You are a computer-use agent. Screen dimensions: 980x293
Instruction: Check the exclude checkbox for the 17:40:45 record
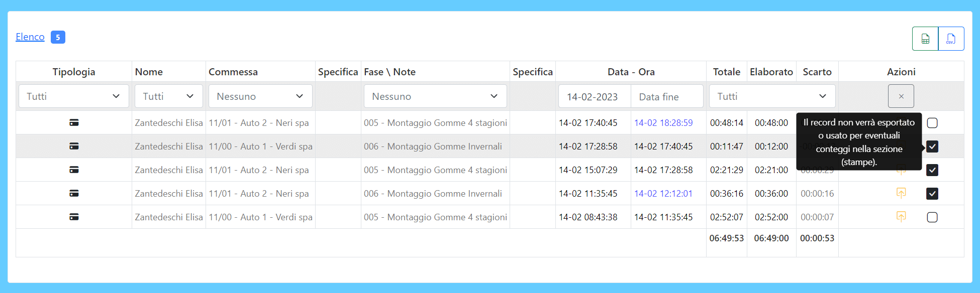coord(932,123)
